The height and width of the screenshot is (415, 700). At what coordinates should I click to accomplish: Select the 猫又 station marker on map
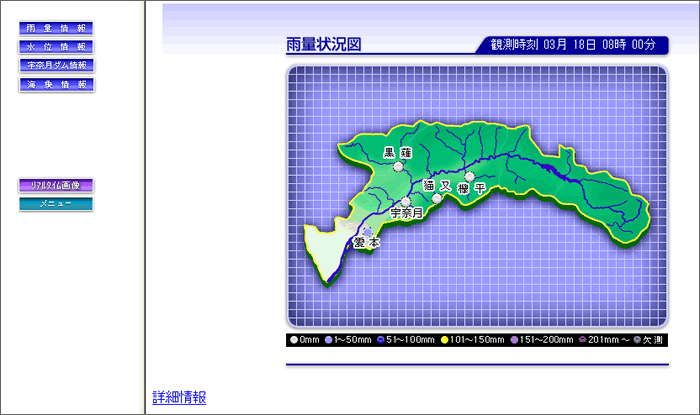point(437,199)
